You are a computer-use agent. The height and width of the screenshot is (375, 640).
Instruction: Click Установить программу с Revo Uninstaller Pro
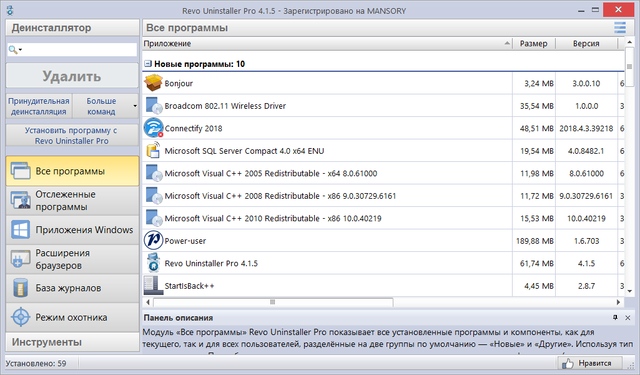click(x=72, y=135)
